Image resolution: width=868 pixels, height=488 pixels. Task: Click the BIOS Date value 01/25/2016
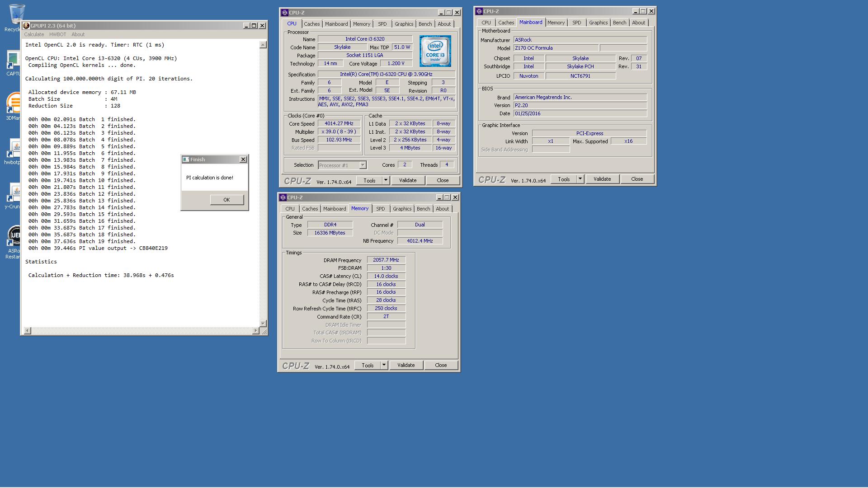tap(580, 113)
